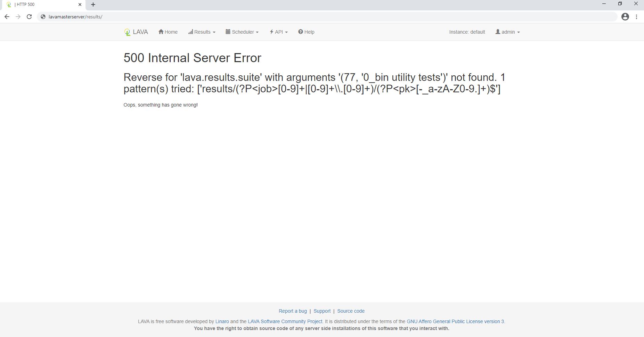Screen dimensions: 644x337
Task: Restore down the browser window
Action: 620,4
